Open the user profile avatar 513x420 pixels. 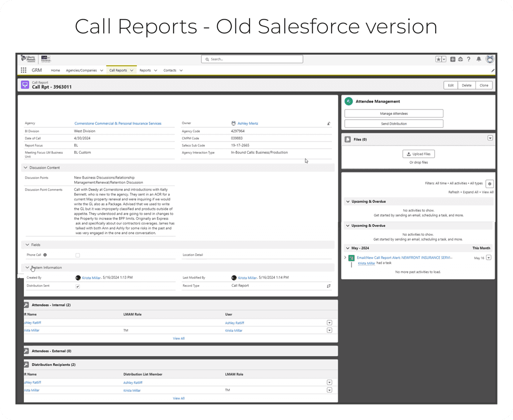490,59
